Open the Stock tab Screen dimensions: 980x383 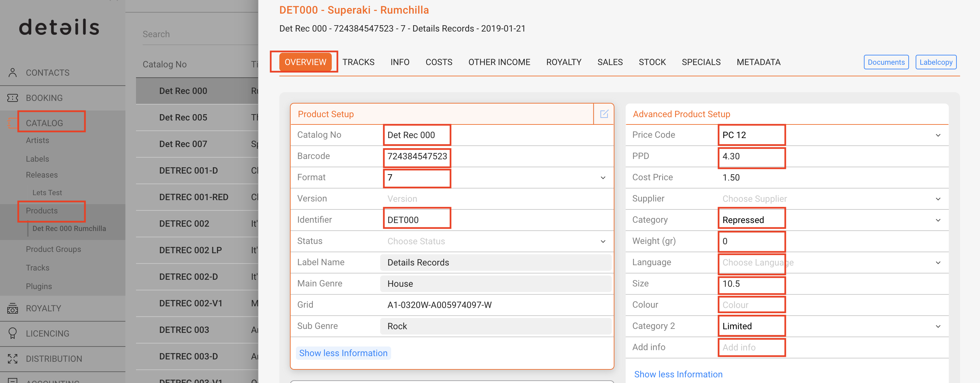(652, 62)
